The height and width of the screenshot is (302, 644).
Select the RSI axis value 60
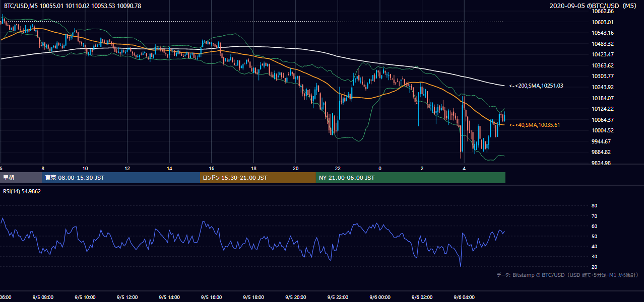(x=594, y=226)
